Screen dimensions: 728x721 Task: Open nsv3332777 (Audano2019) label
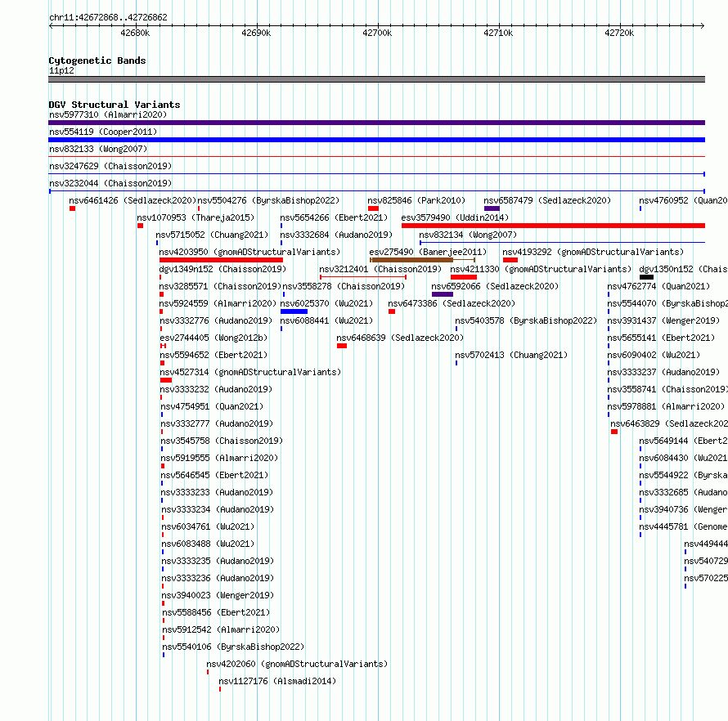click(x=217, y=423)
